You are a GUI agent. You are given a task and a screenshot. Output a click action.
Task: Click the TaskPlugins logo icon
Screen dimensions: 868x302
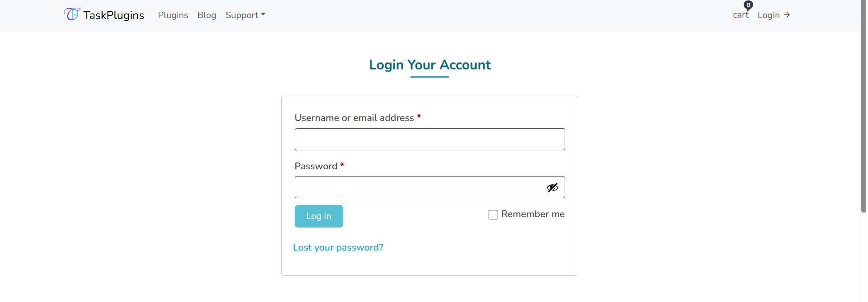pyautogui.click(x=72, y=14)
